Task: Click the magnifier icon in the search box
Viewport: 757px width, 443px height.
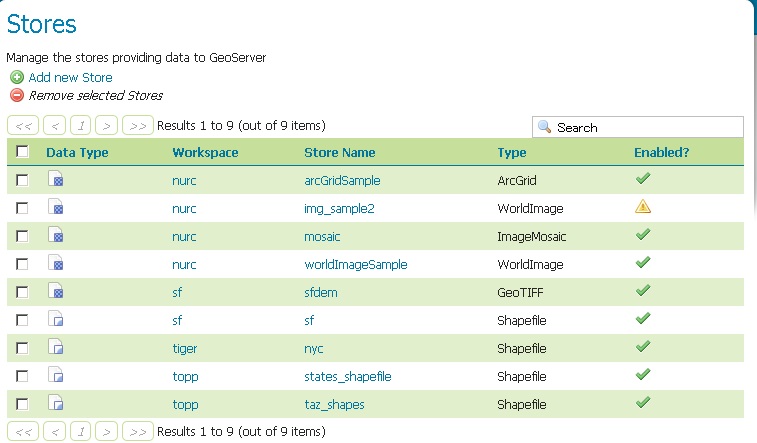Action: click(545, 127)
